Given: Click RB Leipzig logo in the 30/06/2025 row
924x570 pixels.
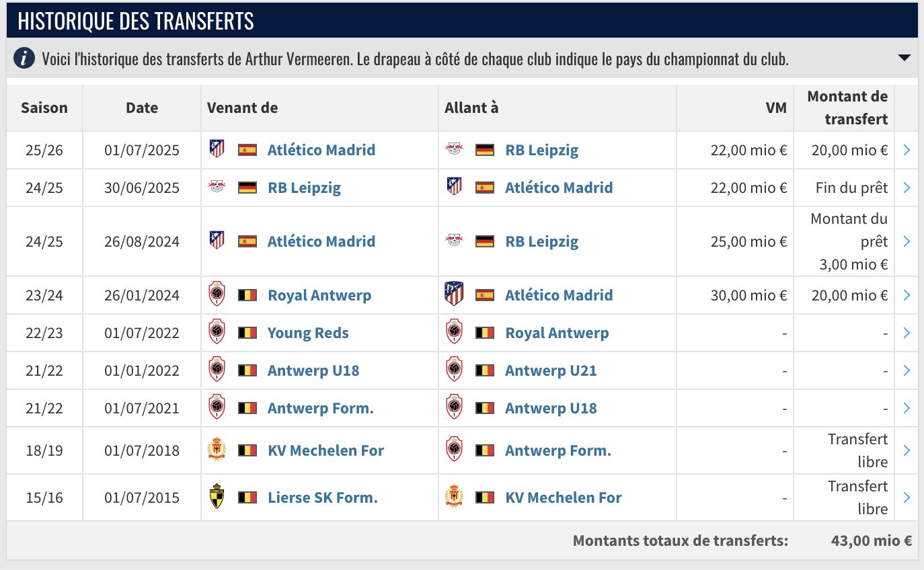Looking at the screenshot, I should pos(217,187).
